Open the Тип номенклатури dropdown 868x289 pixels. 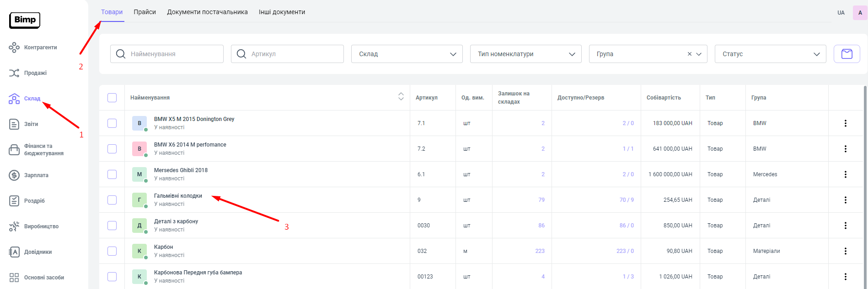[x=525, y=54]
